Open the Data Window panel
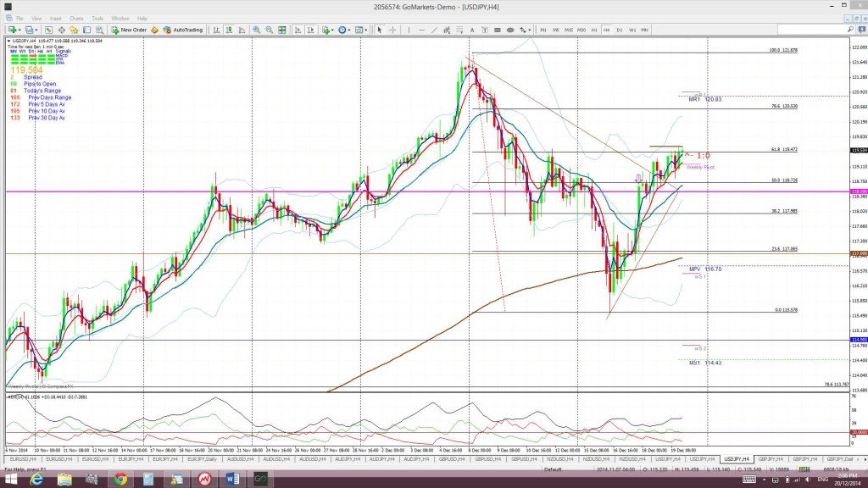This screenshot has width=868, height=488. tap(61, 30)
